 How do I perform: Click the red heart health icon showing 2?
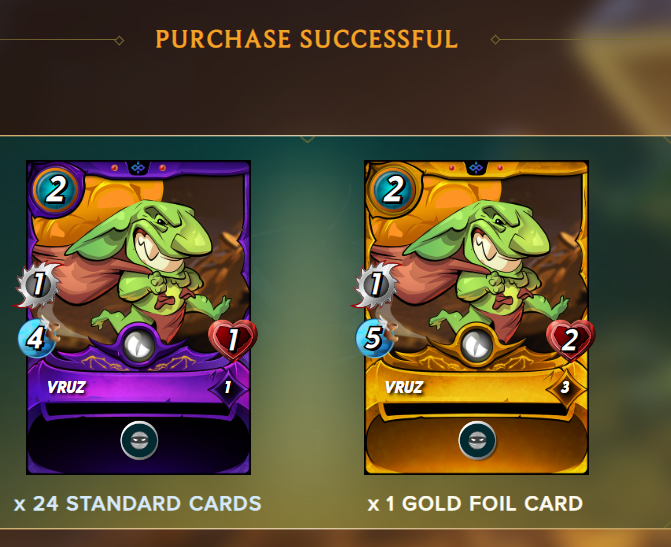click(x=570, y=340)
